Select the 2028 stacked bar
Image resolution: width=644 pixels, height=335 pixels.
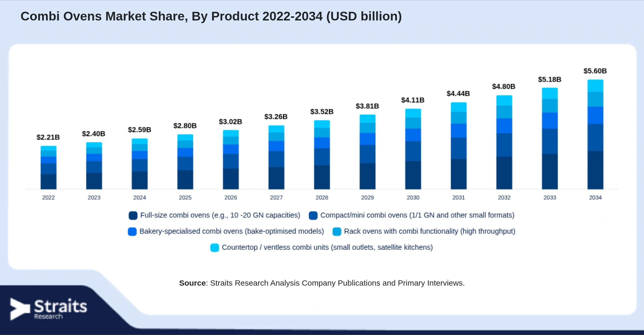(x=322, y=155)
